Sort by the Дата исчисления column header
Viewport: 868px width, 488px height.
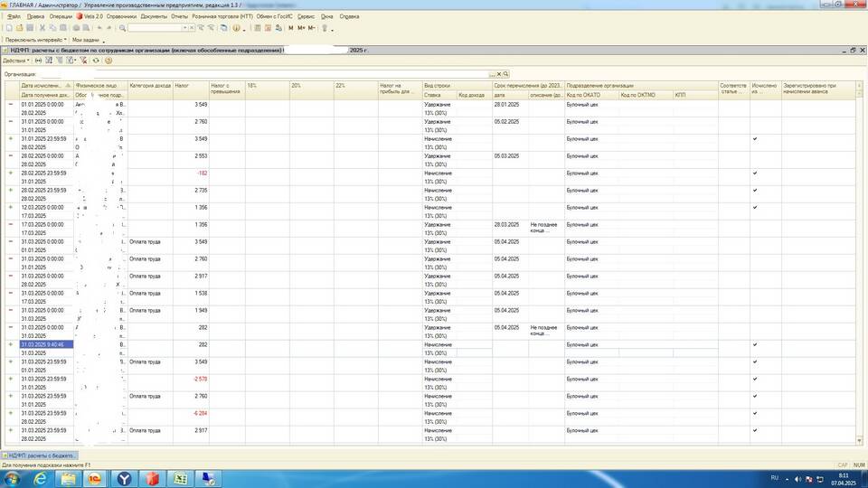(x=46, y=86)
